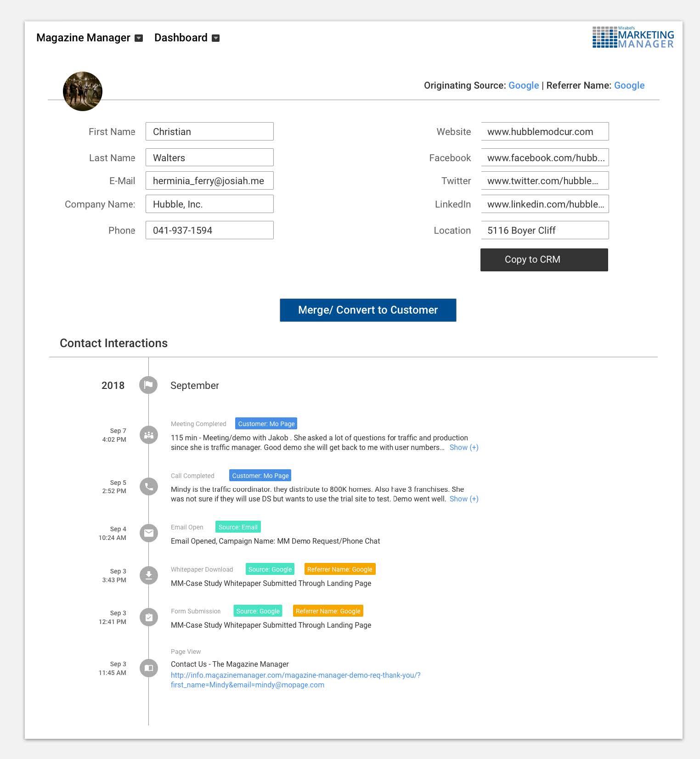
Task: Open the Dashboard dropdown arrow
Action: tap(215, 38)
